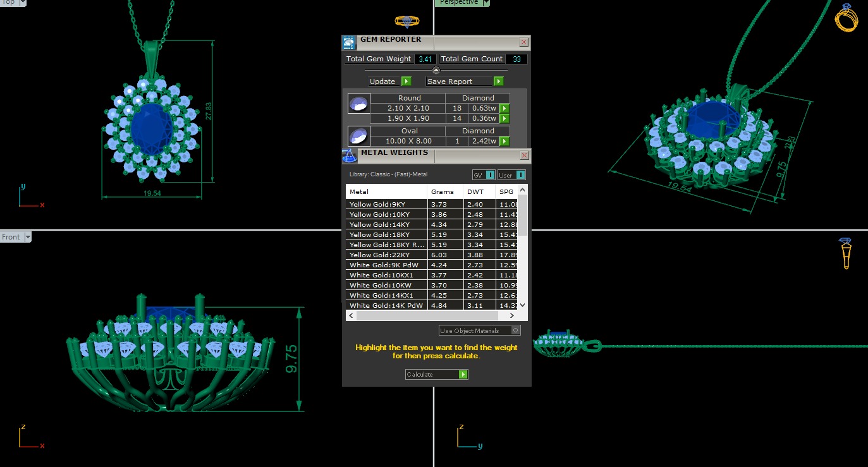Click the Top viewport label
The image size is (868, 467).
[9, 3]
